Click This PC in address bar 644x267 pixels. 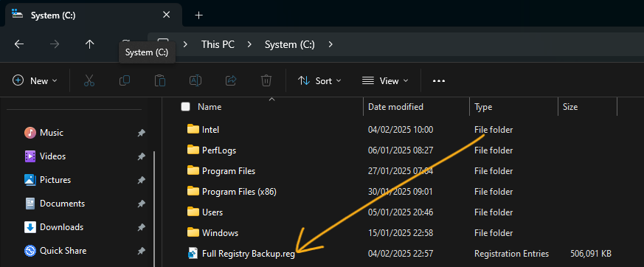click(218, 44)
